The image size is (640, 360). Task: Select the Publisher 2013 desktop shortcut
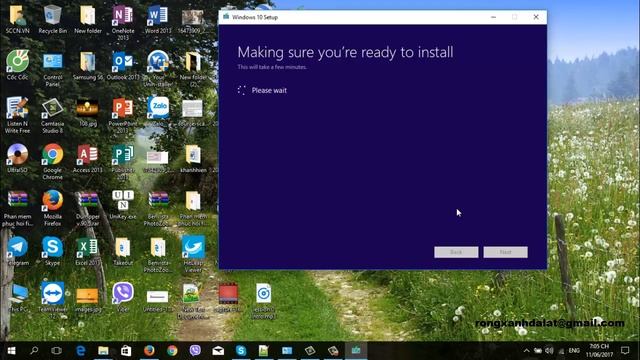pyautogui.click(x=123, y=162)
